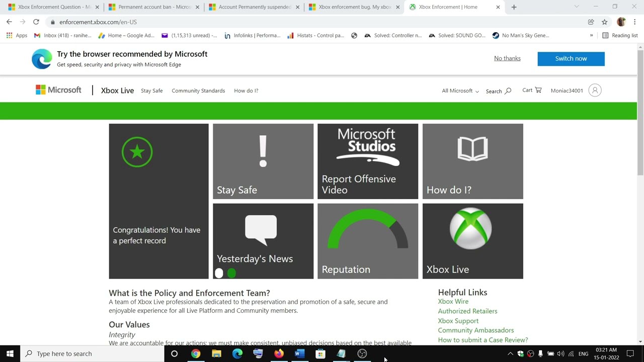Open Community Ambassadors link
Screen dimensions: 644x362
475,330
